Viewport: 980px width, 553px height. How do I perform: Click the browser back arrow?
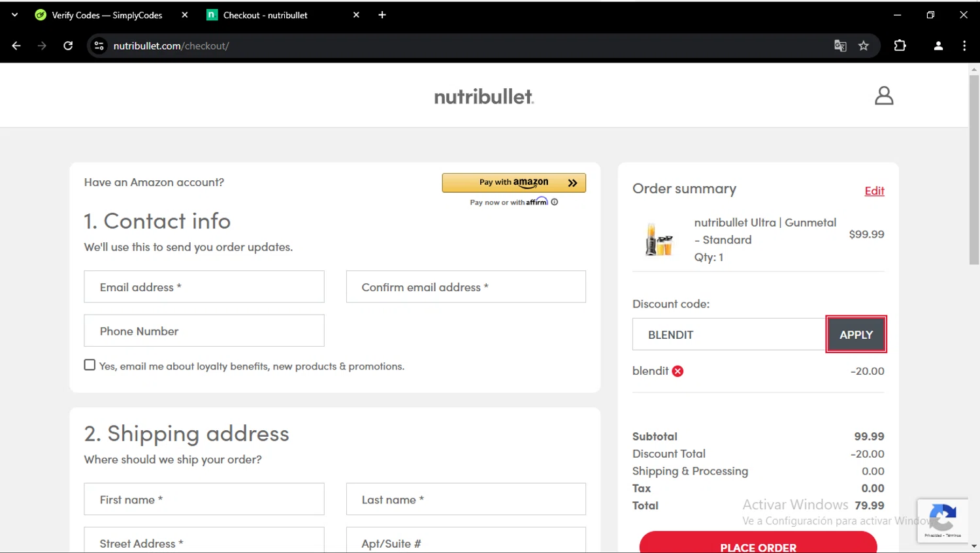pyautogui.click(x=16, y=46)
